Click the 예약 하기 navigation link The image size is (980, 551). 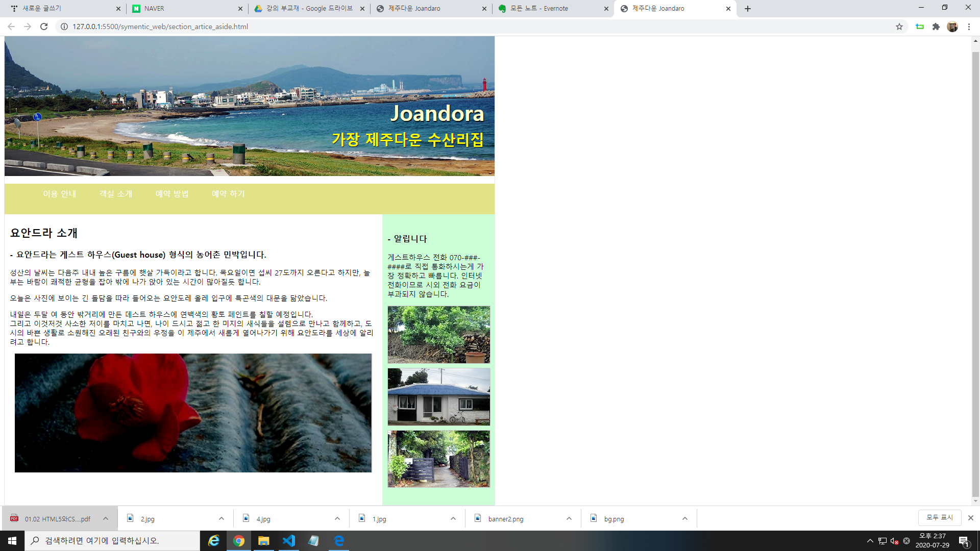(x=228, y=194)
